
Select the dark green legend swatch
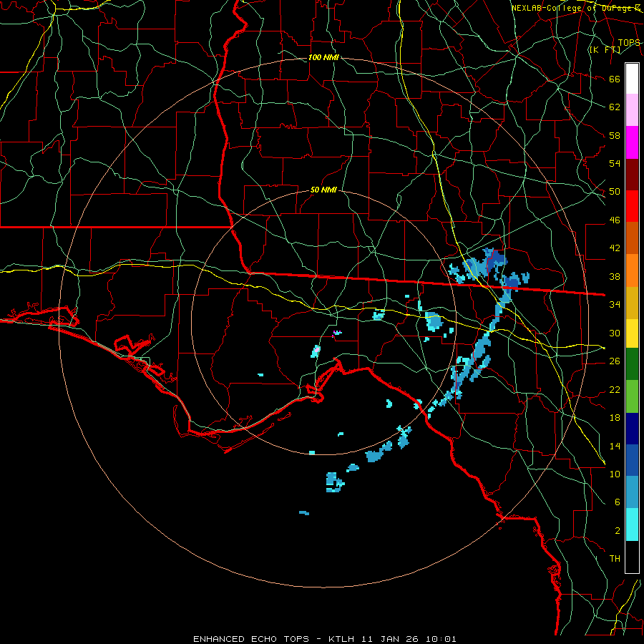pyautogui.click(x=632, y=364)
